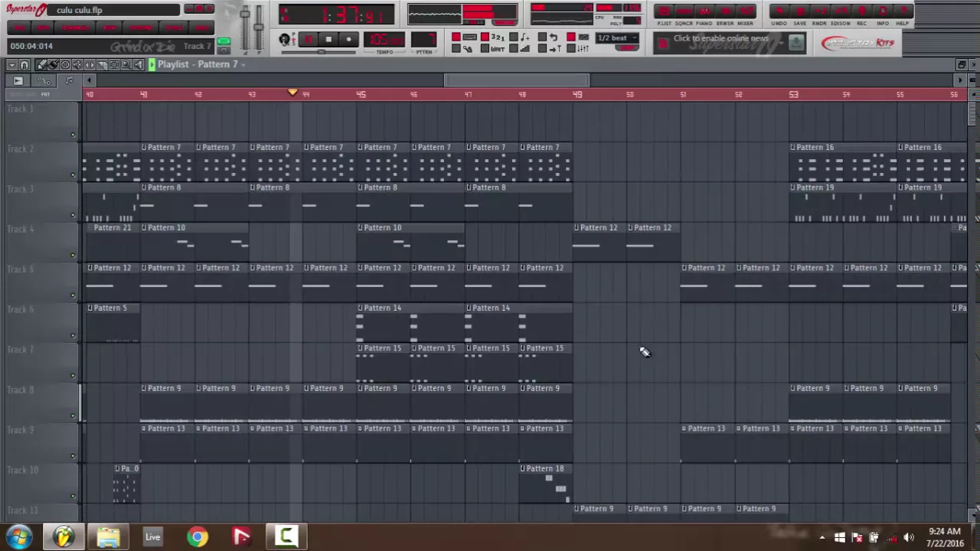
Task: Select the Delete tool in playlist toolbar
Action: click(x=65, y=64)
